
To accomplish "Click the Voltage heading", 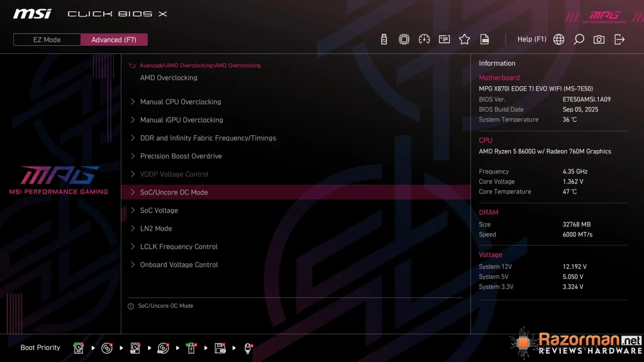I will (491, 255).
